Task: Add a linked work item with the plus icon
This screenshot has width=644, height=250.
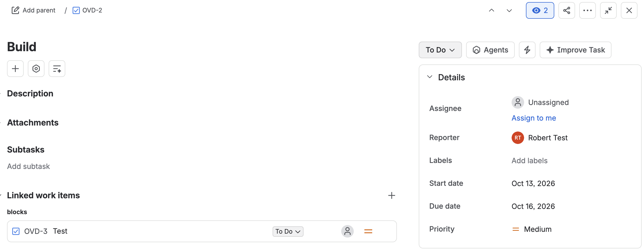Action: coord(391,195)
